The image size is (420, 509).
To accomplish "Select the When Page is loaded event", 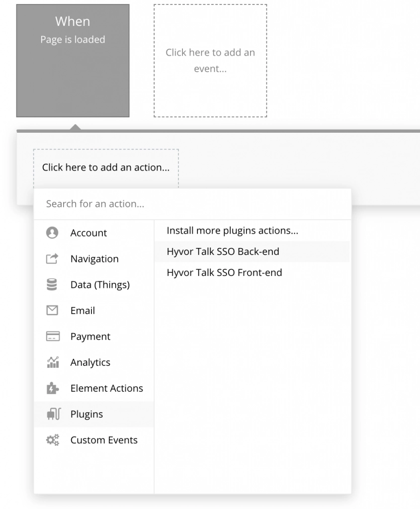I will click(x=73, y=61).
